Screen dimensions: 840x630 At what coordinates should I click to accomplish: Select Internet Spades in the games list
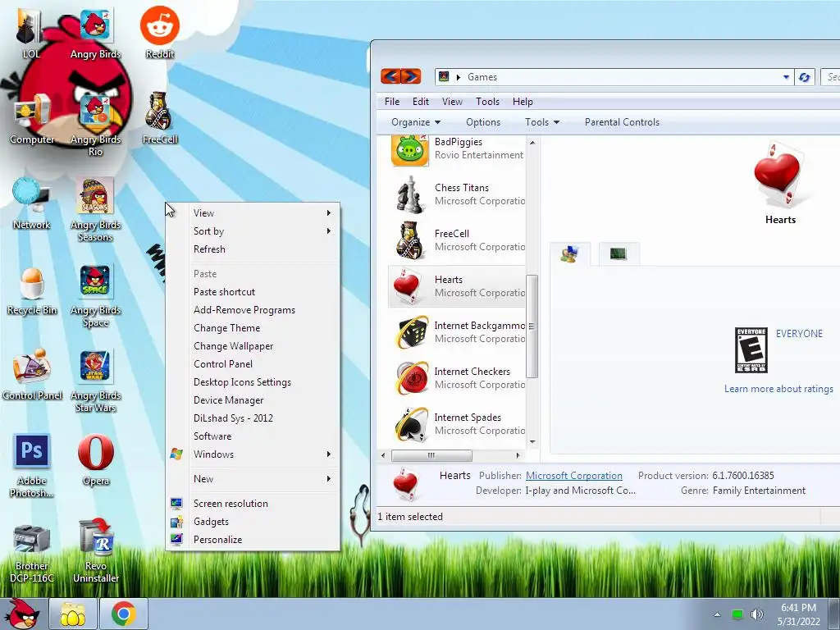(x=458, y=424)
